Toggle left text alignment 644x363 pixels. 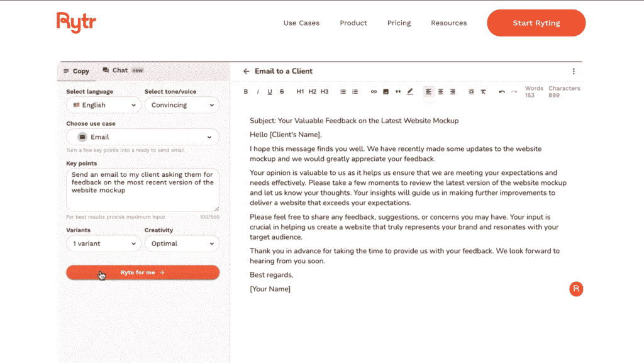(428, 92)
